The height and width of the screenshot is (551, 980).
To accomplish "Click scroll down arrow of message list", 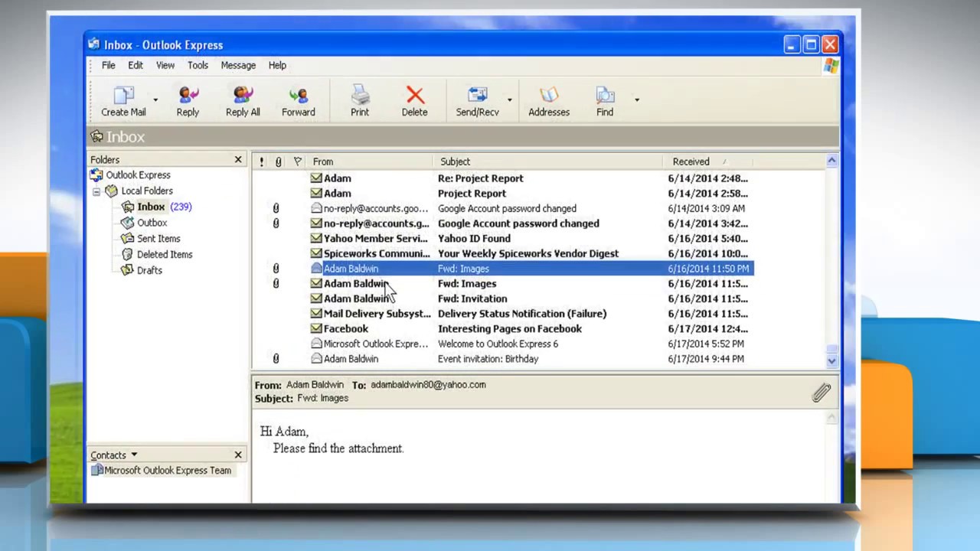I will pyautogui.click(x=831, y=360).
